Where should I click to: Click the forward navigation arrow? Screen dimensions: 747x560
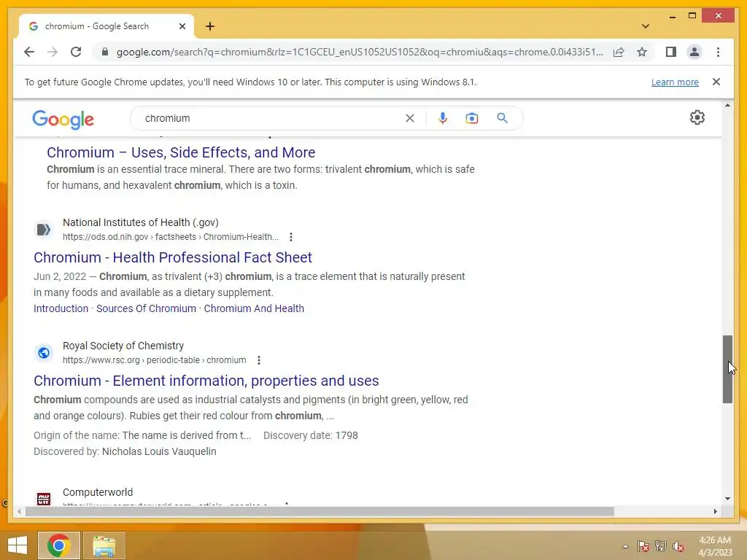pyautogui.click(x=53, y=52)
